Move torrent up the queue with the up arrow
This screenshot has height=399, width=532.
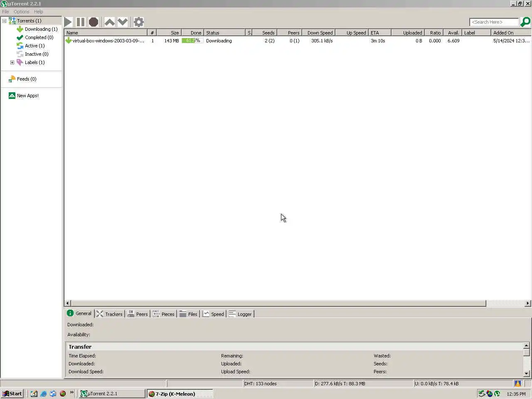click(x=110, y=22)
